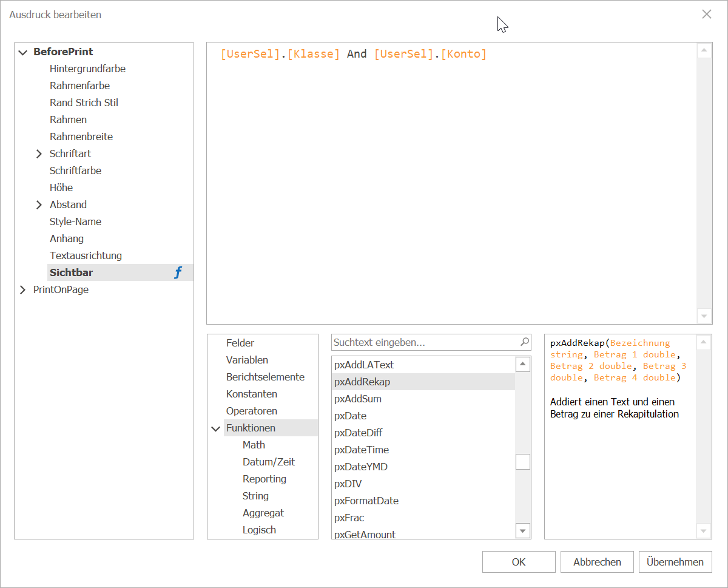Screen dimensions: 728x588
Task: Click the function icon beside Sichtbar
Action: pos(178,273)
